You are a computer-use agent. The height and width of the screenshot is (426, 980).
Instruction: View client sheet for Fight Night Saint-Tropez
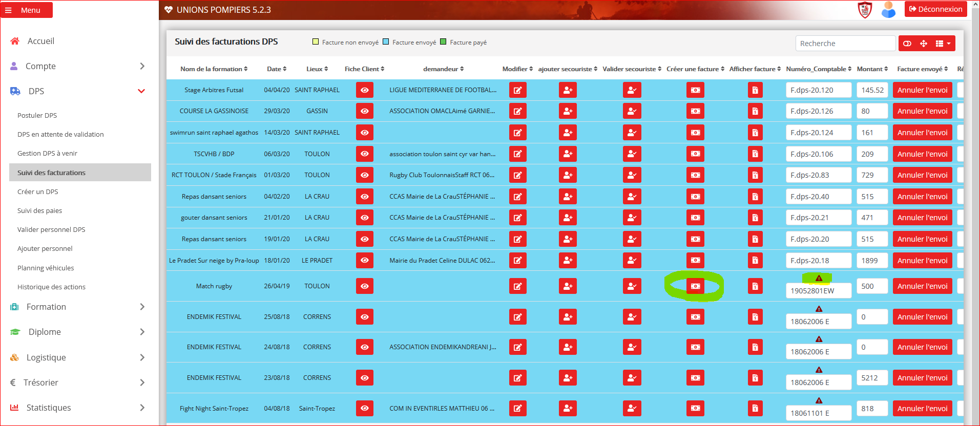(364, 408)
